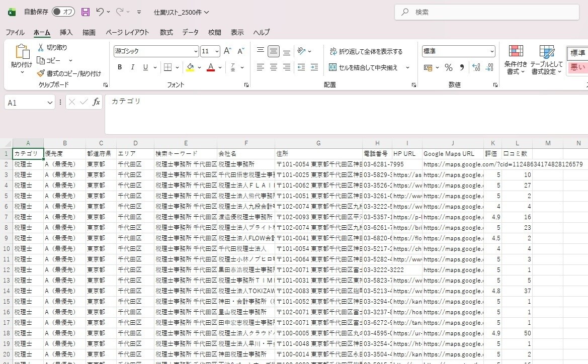The width and height of the screenshot is (588, 364).
Task: Click the borders icon
Action: pyautogui.click(x=167, y=67)
